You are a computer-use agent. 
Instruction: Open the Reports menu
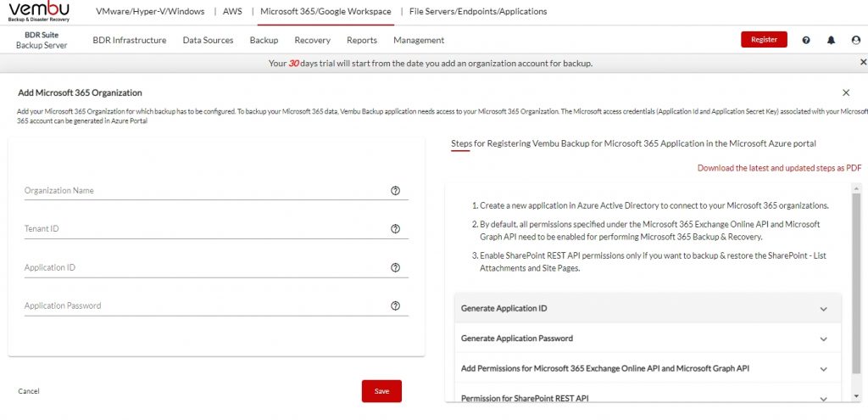click(362, 40)
